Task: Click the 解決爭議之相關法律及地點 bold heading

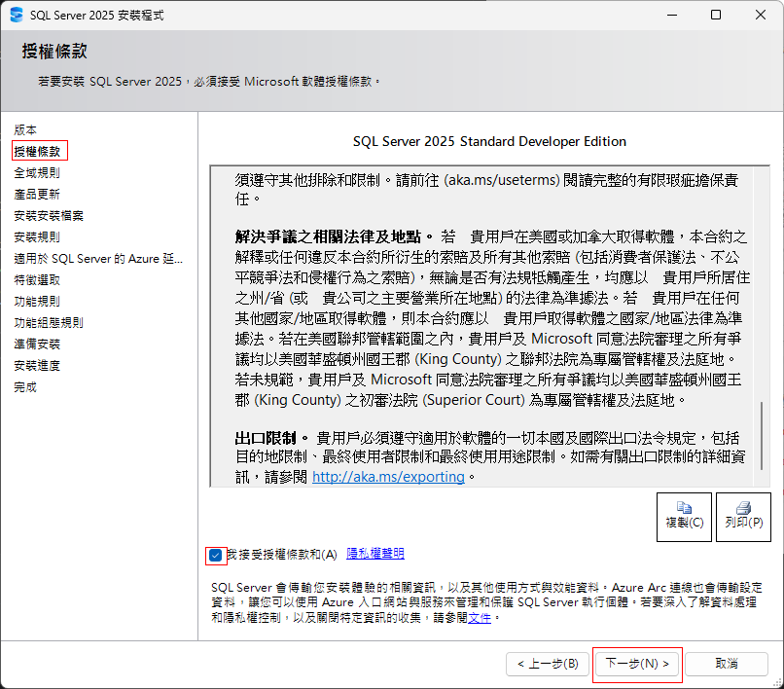Action: tap(328, 236)
